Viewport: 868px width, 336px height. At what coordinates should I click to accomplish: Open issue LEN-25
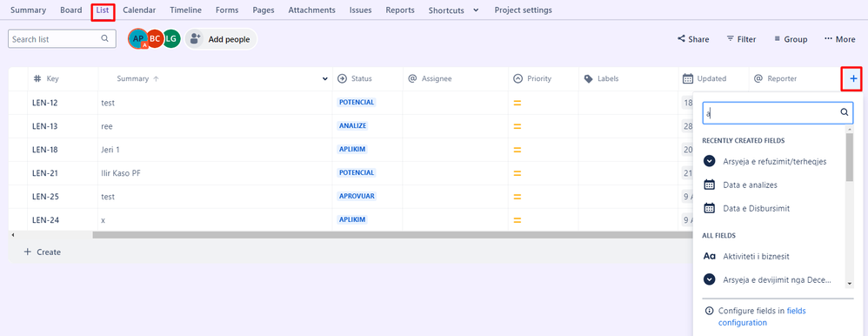45,196
